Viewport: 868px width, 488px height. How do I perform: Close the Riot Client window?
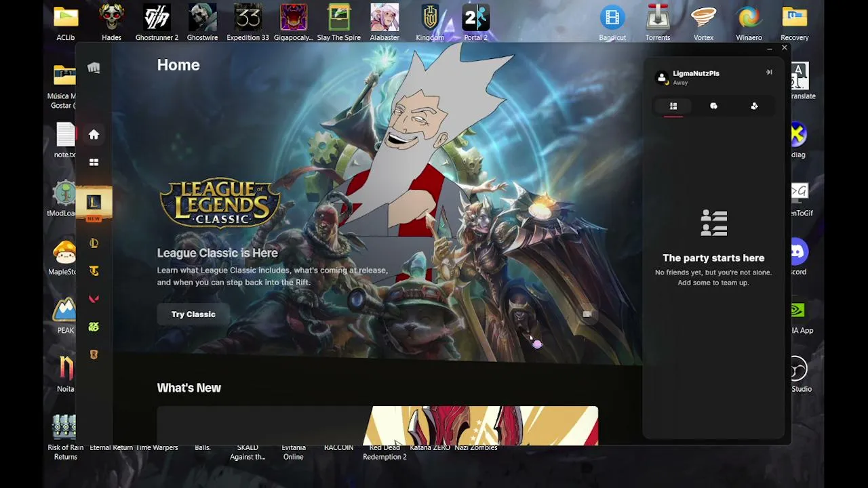pos(785,48)
